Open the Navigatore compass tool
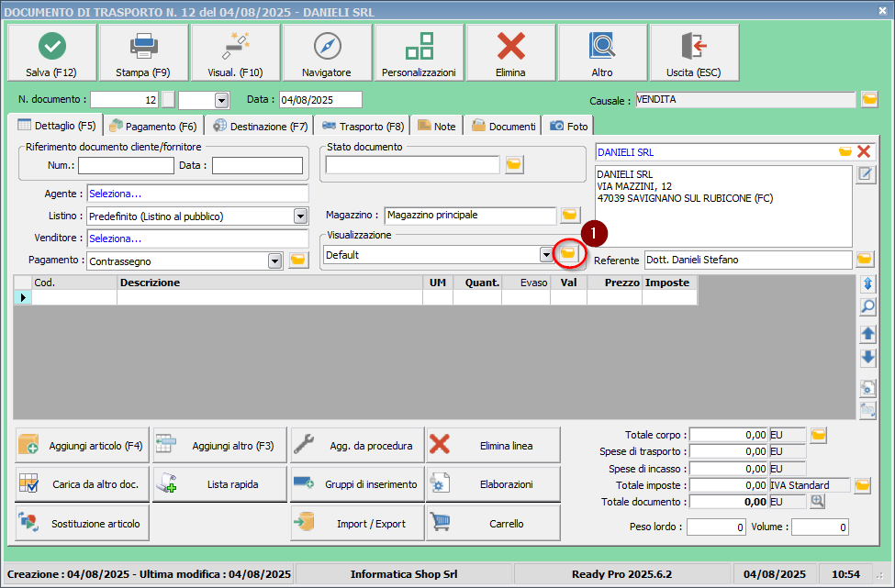Viewport: 895px width, 588px height. pyautogui.click(x=327, y=53)
